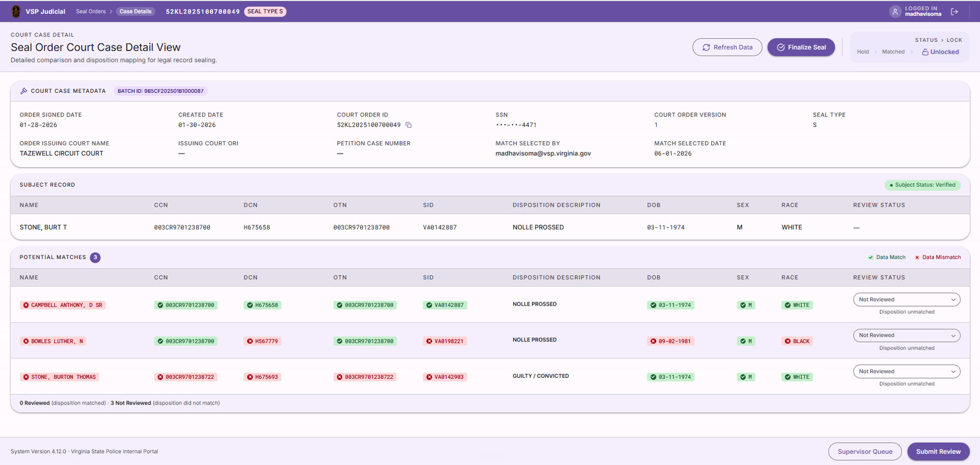Click the potential matches count badge 3

coord(95,257)
